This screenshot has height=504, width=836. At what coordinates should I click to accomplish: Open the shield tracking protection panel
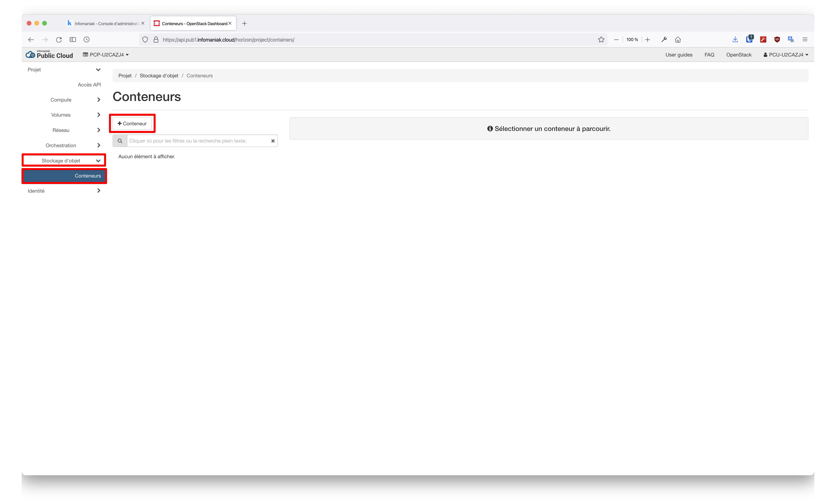point(145,39)
